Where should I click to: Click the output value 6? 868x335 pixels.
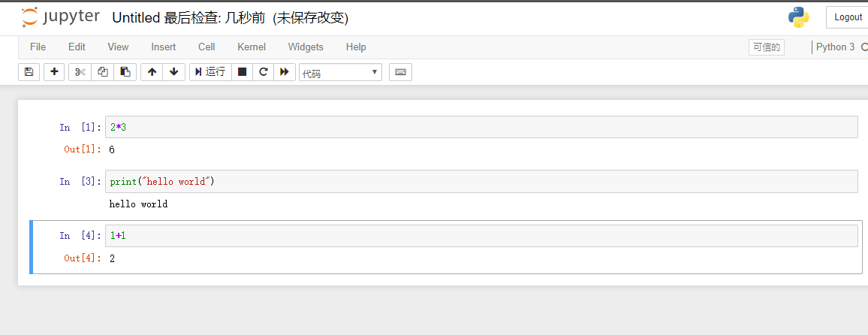pos(112,149)
